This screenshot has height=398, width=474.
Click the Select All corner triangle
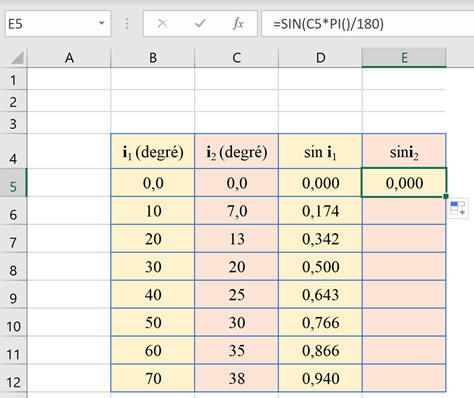click(x=17, y=58)
